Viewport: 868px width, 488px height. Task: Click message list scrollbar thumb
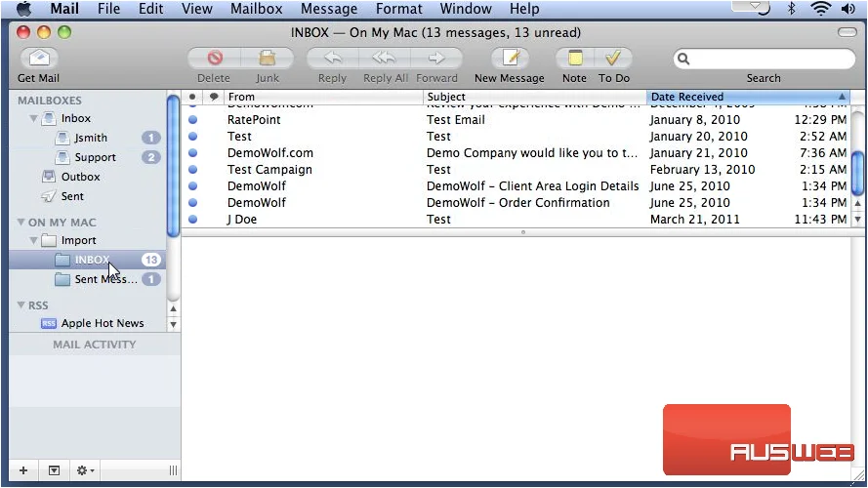pyautogui.click(x=857, y=173)
